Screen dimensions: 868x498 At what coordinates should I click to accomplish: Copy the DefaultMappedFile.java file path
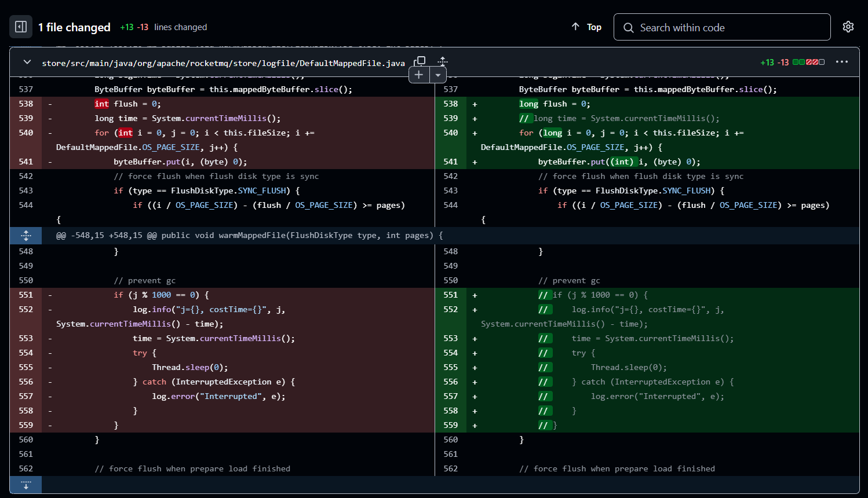(420, 61)
